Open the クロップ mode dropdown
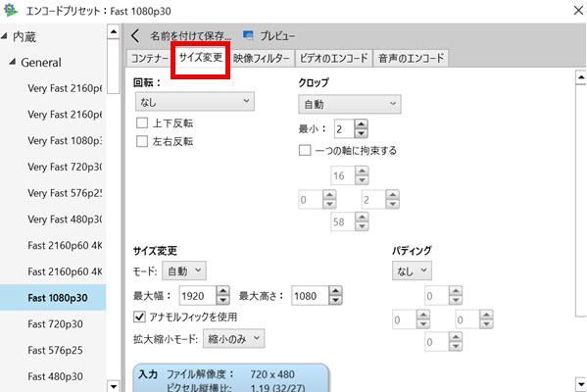 350,104
